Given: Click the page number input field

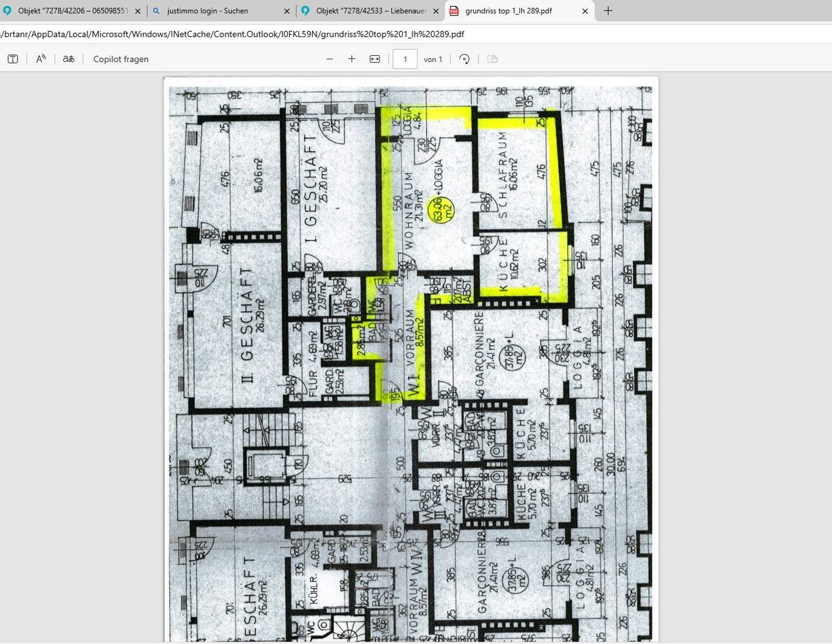Looking at the screenshot, I should (405, 59).
